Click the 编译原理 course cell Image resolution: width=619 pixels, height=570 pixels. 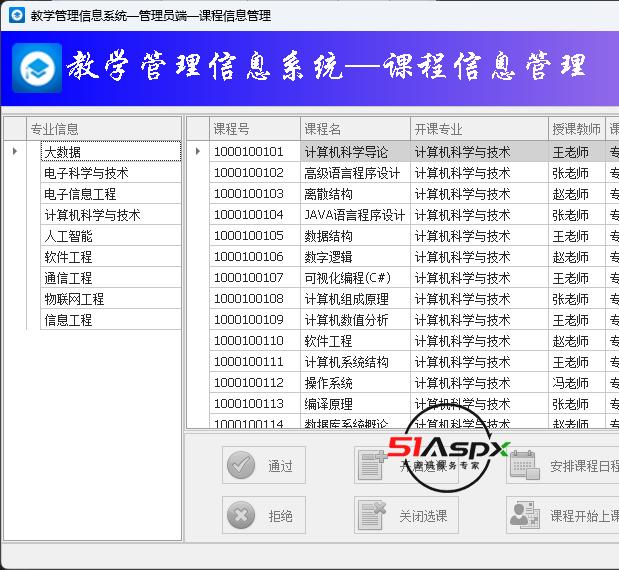[x=355, y=403]
